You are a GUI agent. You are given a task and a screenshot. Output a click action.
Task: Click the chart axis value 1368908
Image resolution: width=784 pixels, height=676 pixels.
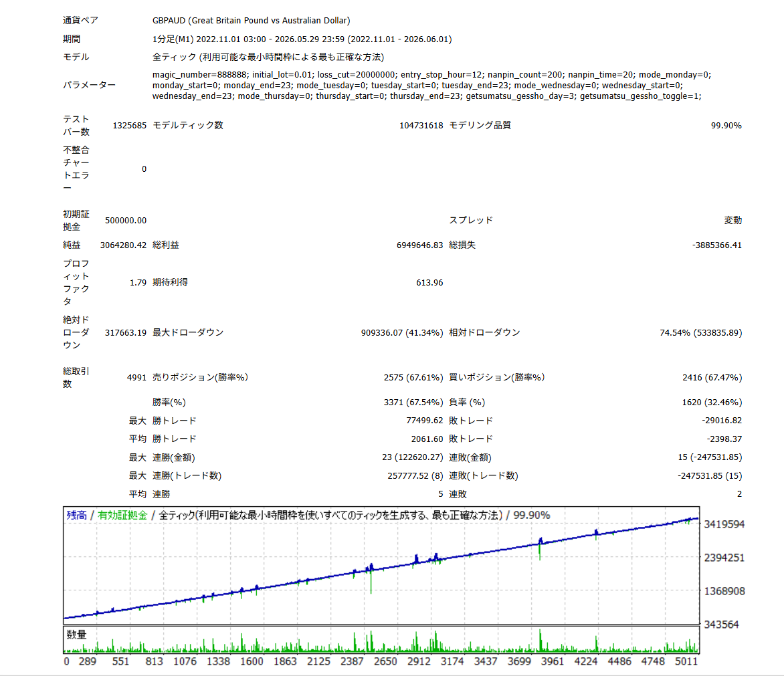(x=724, y=591)
